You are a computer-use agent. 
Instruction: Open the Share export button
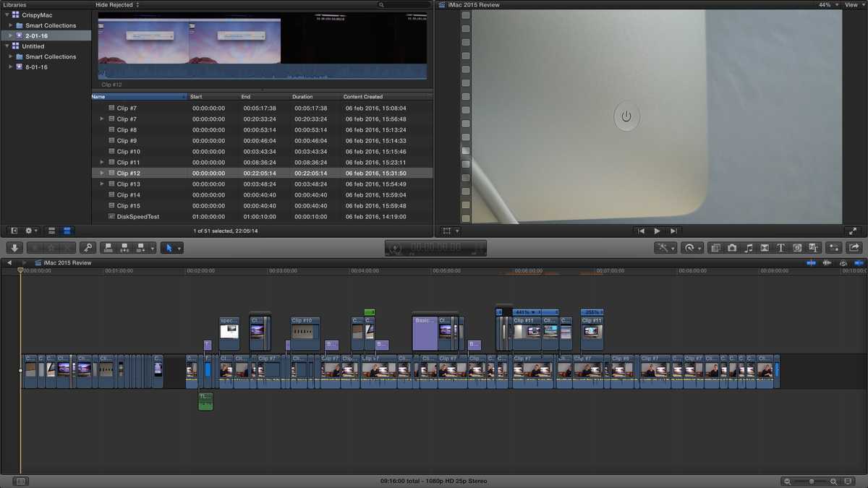[x=854, y=248]
